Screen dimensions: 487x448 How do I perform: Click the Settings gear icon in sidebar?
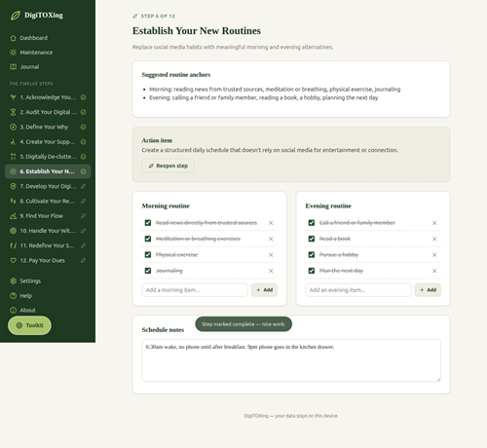tap(13, 281)
